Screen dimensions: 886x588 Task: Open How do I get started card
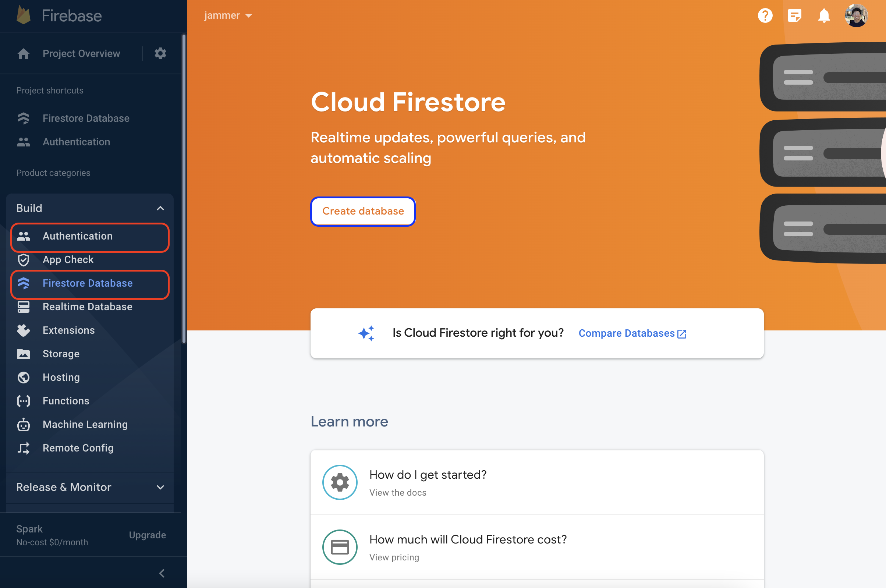click(x=537, y=482)
